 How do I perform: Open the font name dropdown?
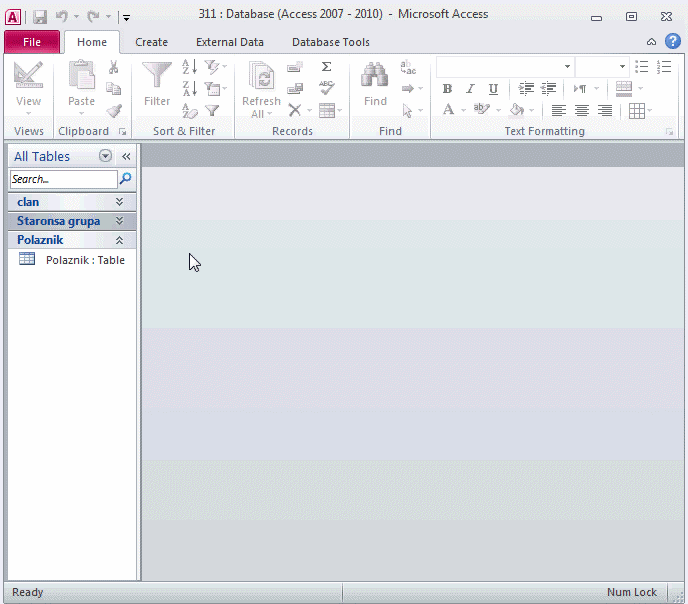[567, 67]
